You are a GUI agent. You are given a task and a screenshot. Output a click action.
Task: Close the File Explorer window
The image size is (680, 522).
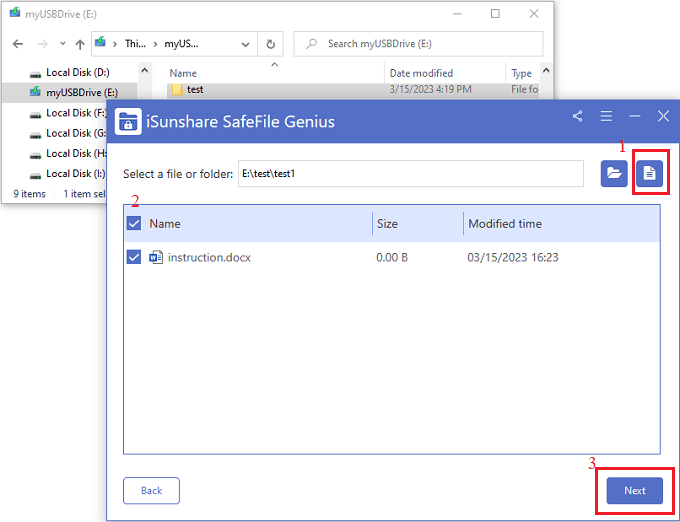tap(534, 14)
